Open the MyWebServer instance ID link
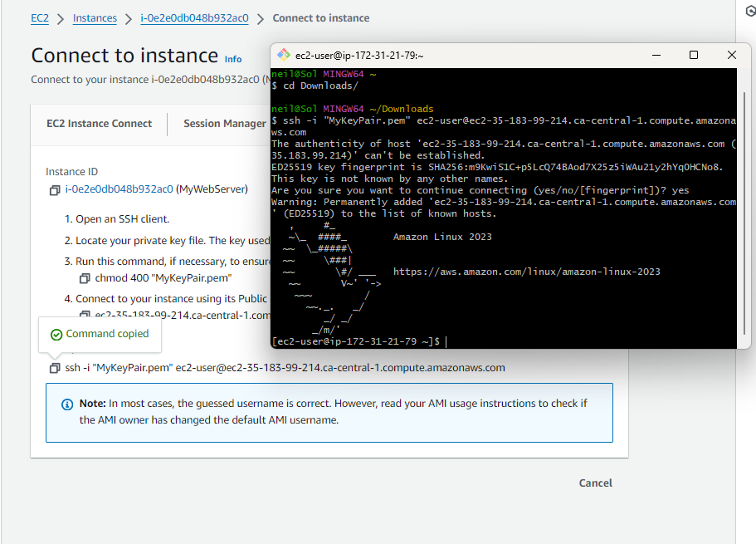The image size is (756, 544). coord(119,189)
